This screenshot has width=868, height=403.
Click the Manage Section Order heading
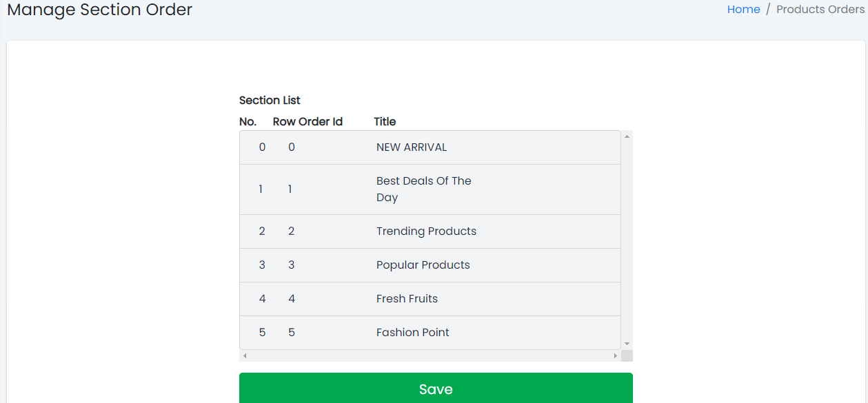(100, 10)
